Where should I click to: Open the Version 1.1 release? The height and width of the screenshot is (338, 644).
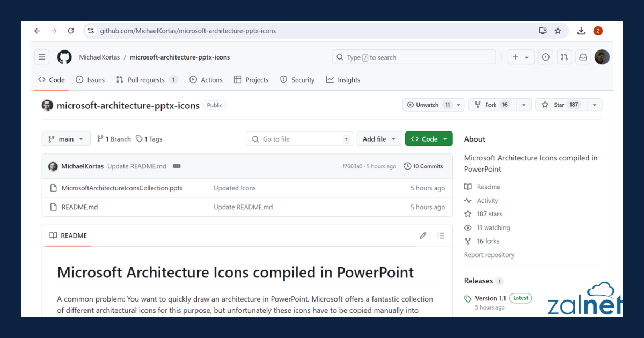tap(490, 298)
